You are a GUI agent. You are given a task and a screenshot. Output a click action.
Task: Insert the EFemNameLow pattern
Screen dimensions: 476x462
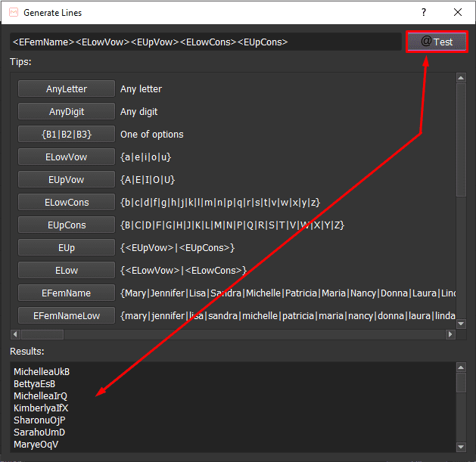(x=67, y=316)
